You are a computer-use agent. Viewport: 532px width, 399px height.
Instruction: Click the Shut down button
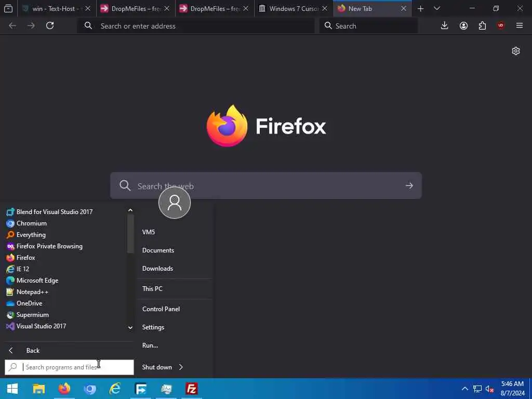157,367
